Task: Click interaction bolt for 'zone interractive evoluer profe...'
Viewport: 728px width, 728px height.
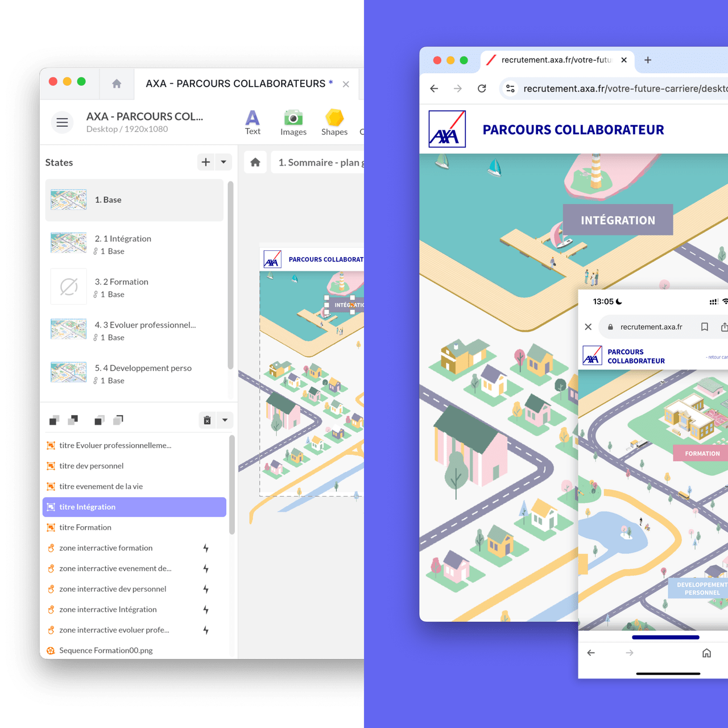Action: coord(206,630)
